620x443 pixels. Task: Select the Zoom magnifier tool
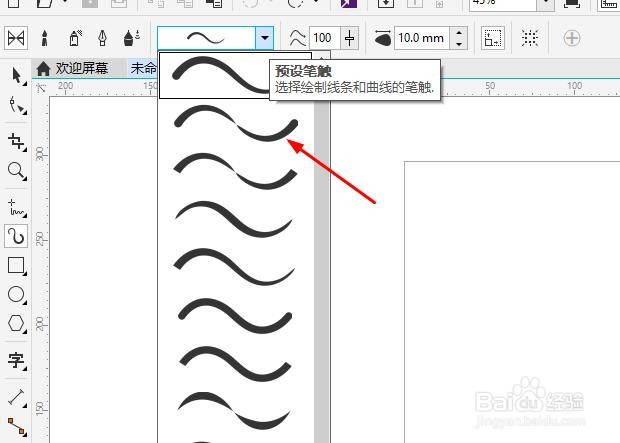pos(16,170)
